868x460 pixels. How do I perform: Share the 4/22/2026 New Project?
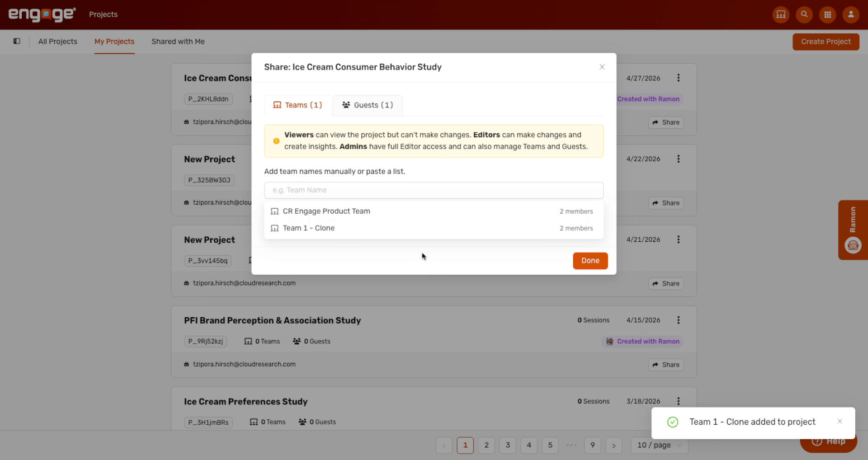666,203
